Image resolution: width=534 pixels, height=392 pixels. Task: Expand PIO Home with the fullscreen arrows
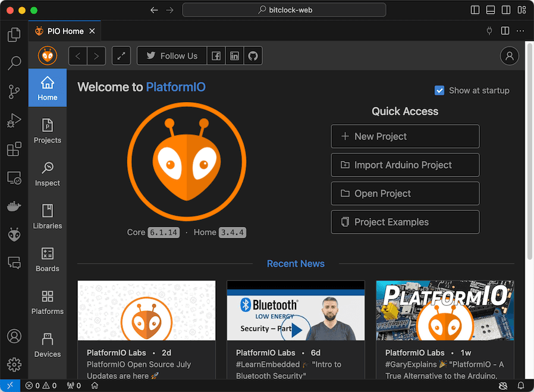(121, 56)
